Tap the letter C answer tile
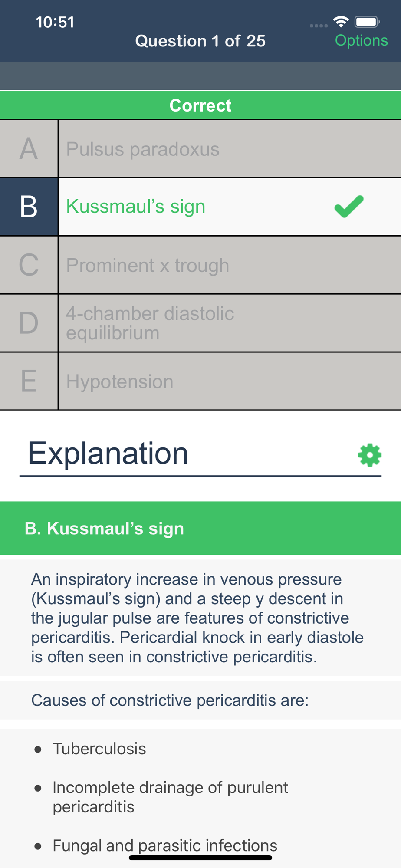 [x=29, y=265]
